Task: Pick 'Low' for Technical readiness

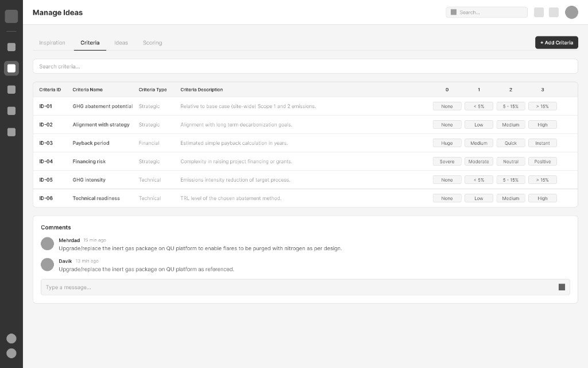Action: tap(478, 198)
